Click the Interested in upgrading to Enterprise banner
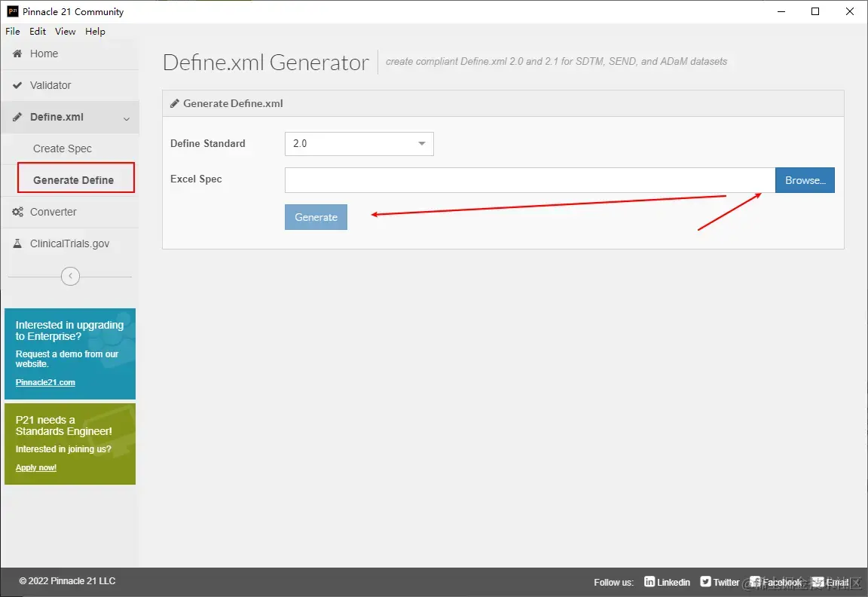 (70, 354)
